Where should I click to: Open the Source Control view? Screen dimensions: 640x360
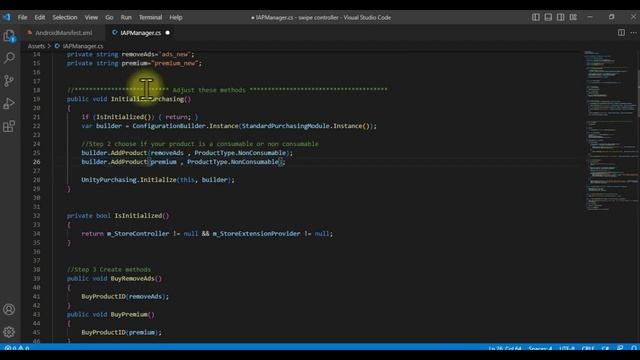coord(9,80)
